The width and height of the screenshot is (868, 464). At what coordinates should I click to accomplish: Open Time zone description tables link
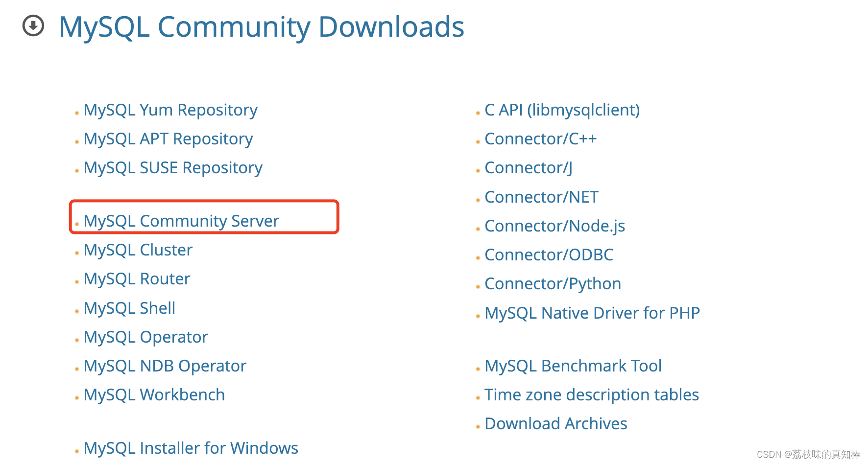(x=592, y=395)
